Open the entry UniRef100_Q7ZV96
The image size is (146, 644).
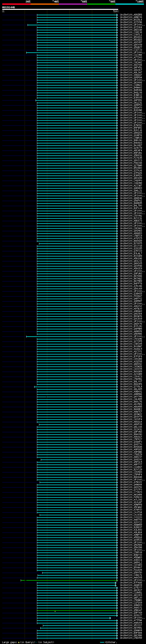tap(131, 22)
